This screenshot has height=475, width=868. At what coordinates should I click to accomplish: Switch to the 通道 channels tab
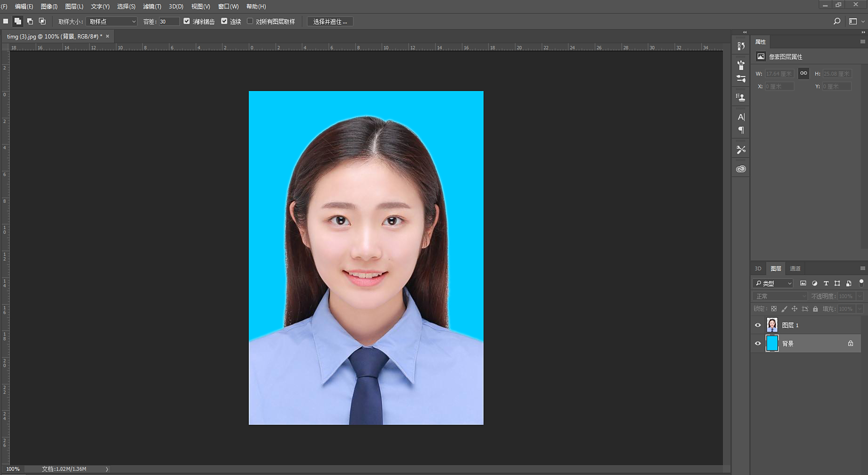(x=795, y=268)
